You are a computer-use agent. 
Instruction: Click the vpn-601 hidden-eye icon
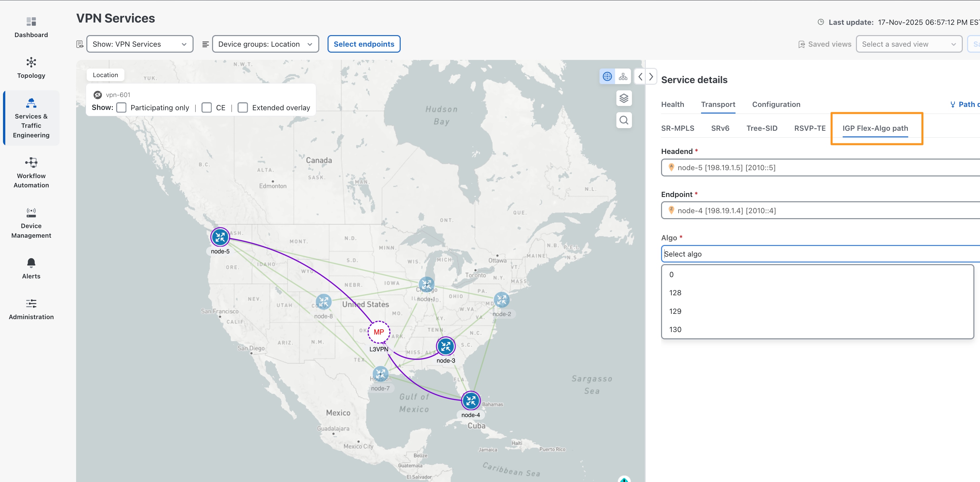pyautogui.click(x=98, y=95)
